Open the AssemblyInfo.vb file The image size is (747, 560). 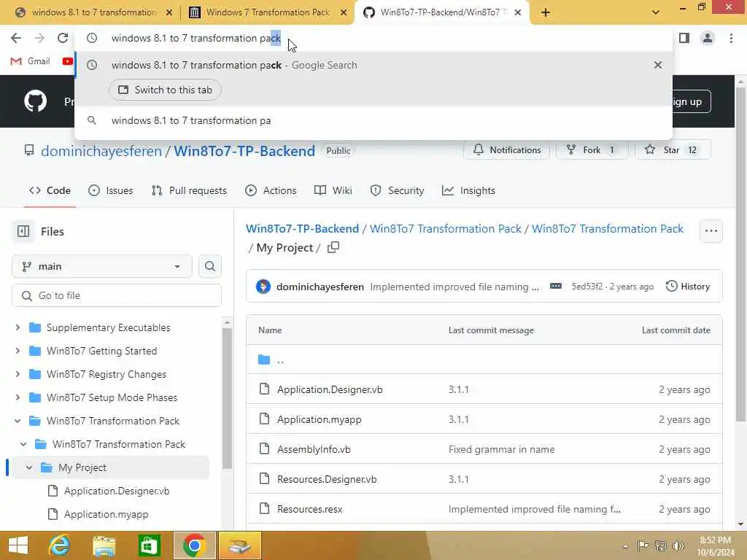click(x=314, y=449)
